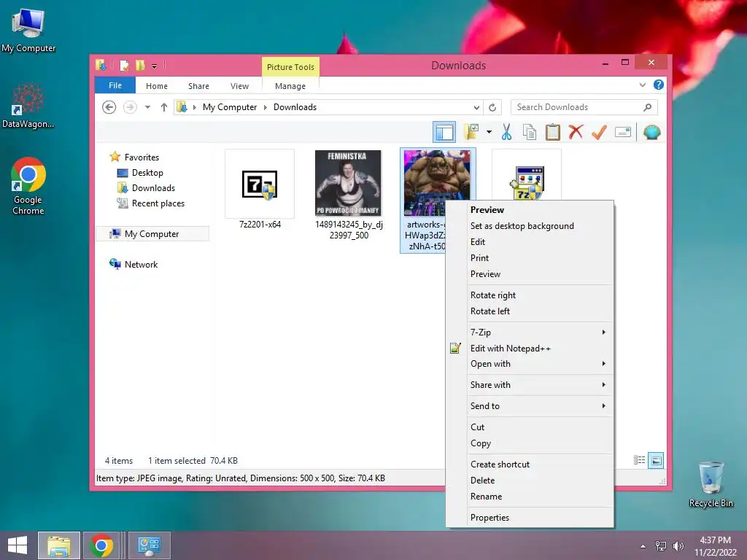Open the folder options dropdown arrow in toolbar
The height and width of the screenshot is (560, 747).
point(489,132)
